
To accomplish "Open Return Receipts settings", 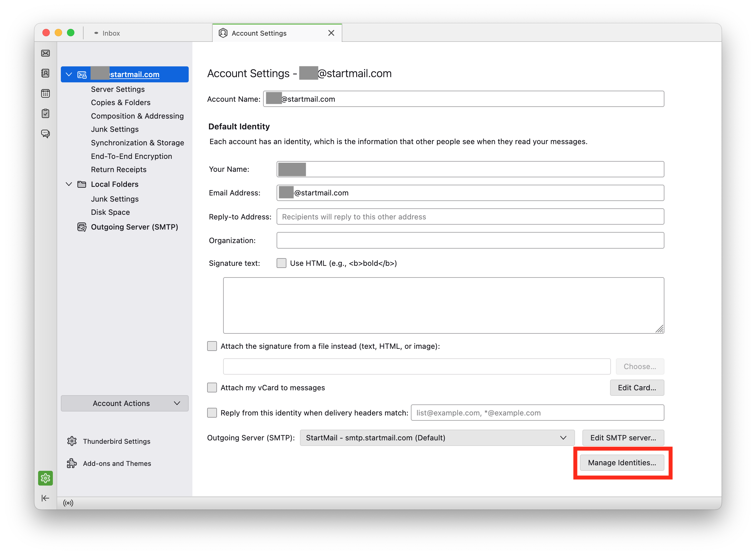I will point(119,170).
